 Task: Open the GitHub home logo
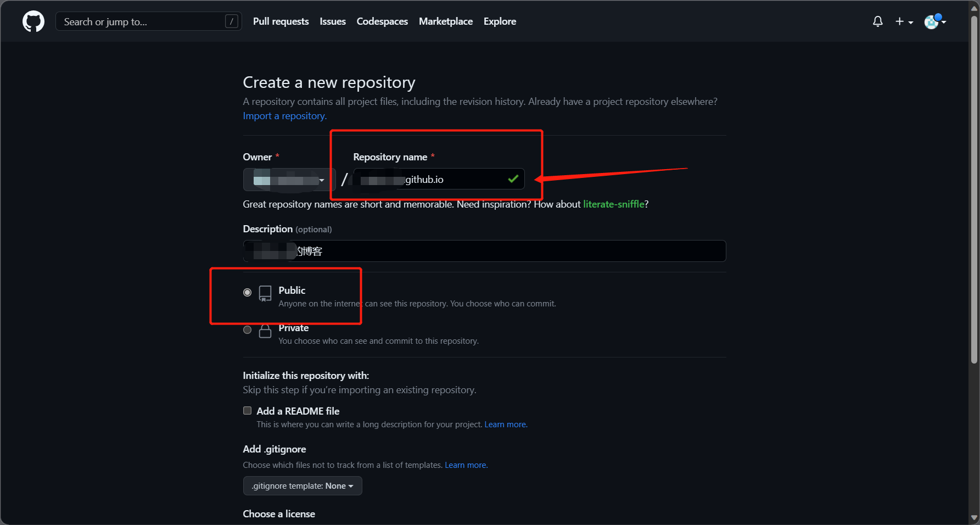pyautogui.click(x=33, y=21)
